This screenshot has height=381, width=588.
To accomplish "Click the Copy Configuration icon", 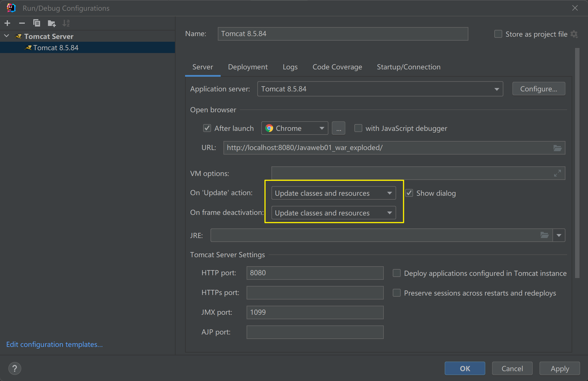I will pos(37,23).
